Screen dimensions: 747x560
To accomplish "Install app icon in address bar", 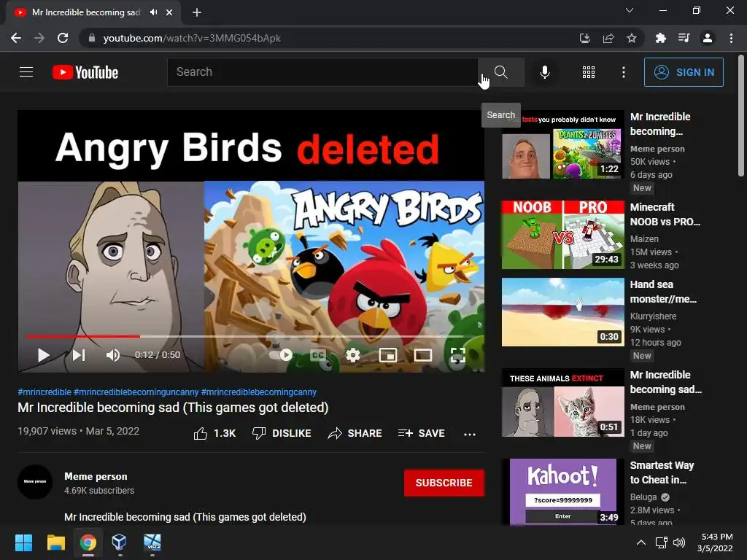I will (x=584, y=38).
